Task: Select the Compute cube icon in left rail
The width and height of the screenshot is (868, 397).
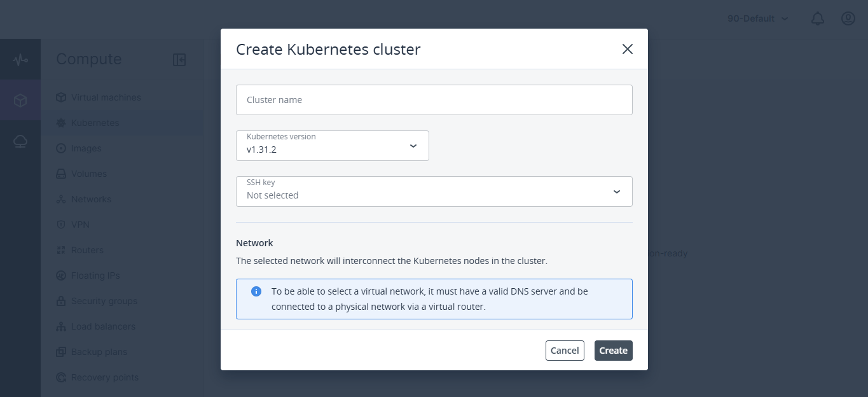Action: [20, 101]
